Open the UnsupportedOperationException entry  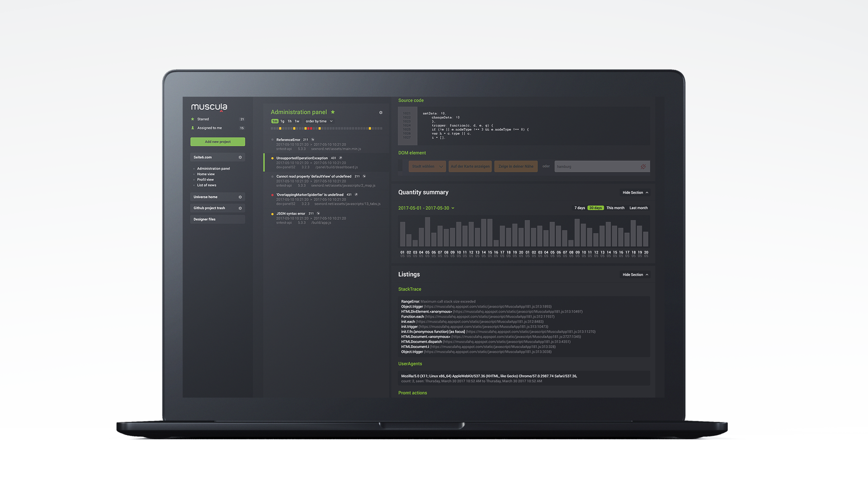point(326,163)
